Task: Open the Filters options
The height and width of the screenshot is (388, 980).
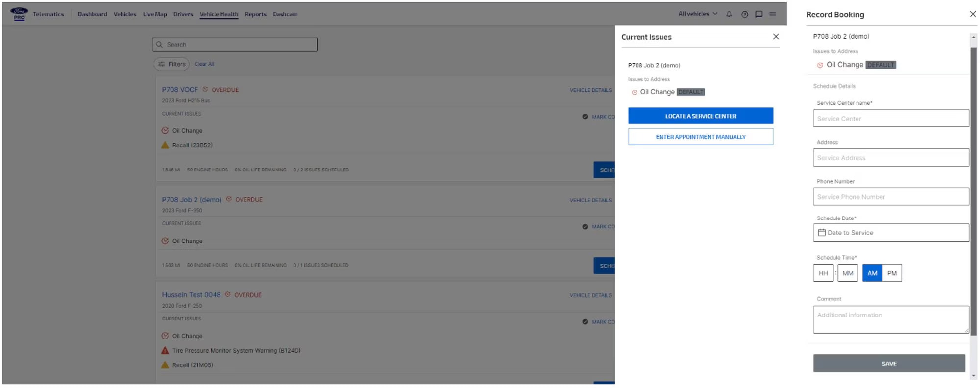Action: point(171,64)
